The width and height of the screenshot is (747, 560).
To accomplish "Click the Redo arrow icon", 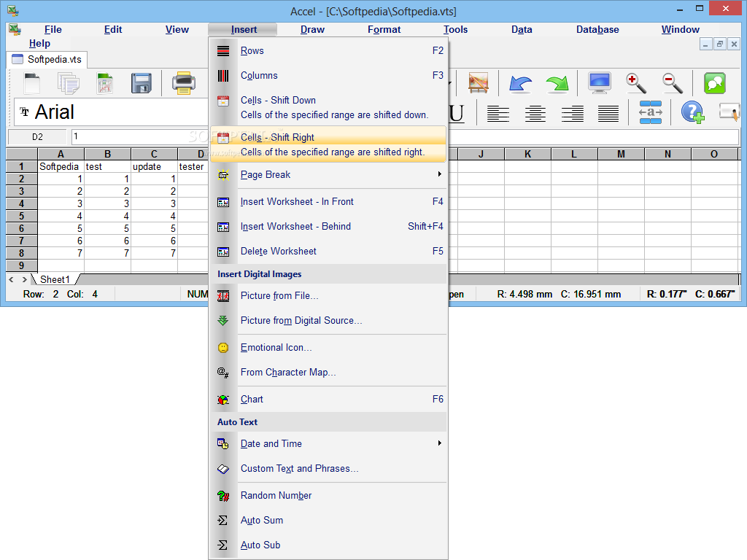I will 557,83.
